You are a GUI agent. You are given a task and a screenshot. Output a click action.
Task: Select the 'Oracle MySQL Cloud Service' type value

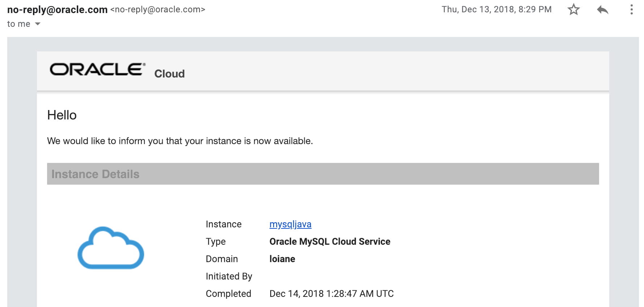(x=330, y=241)
